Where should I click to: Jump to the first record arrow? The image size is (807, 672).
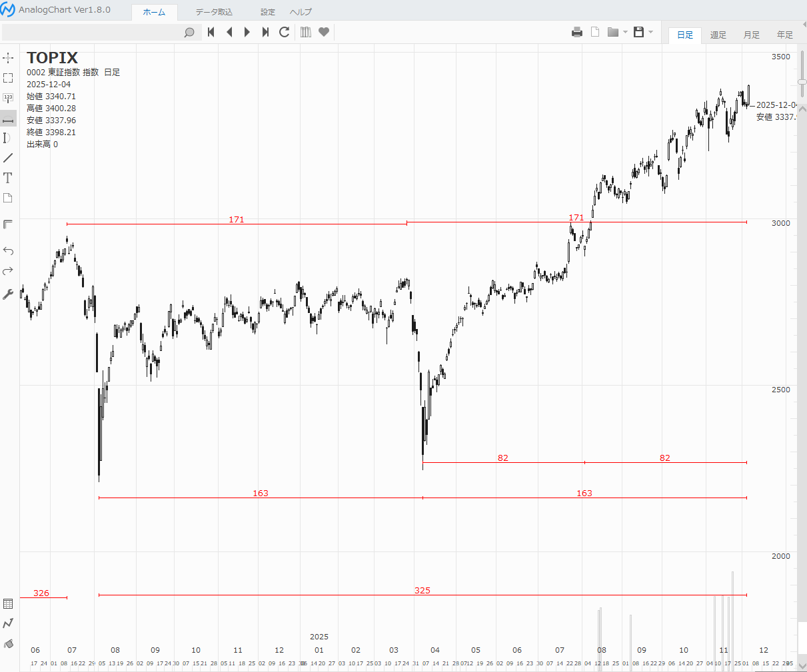tap(211, 32)
